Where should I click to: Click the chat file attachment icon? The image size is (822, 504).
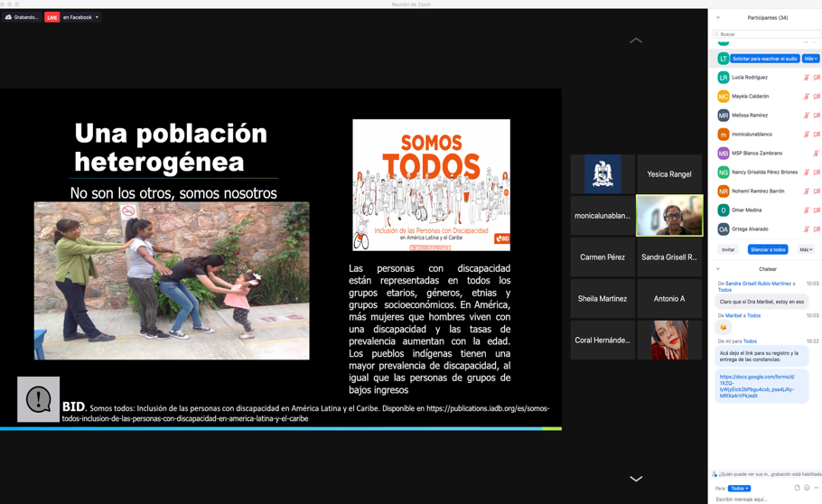(797, 488)
